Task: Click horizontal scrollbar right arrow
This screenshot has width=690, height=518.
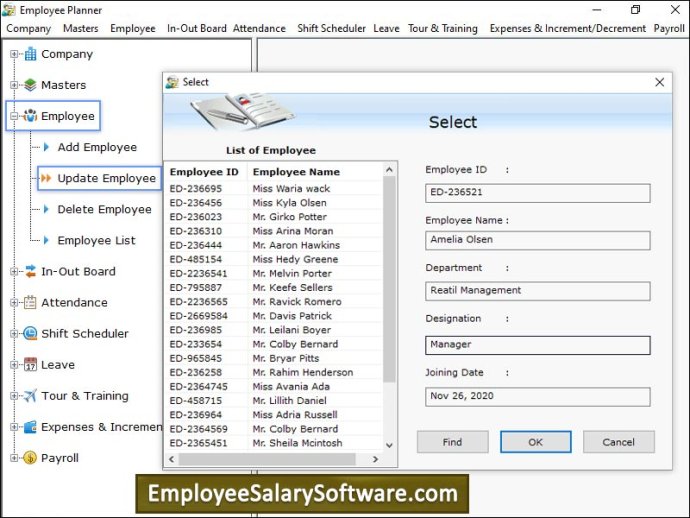Action: [375, 459]
